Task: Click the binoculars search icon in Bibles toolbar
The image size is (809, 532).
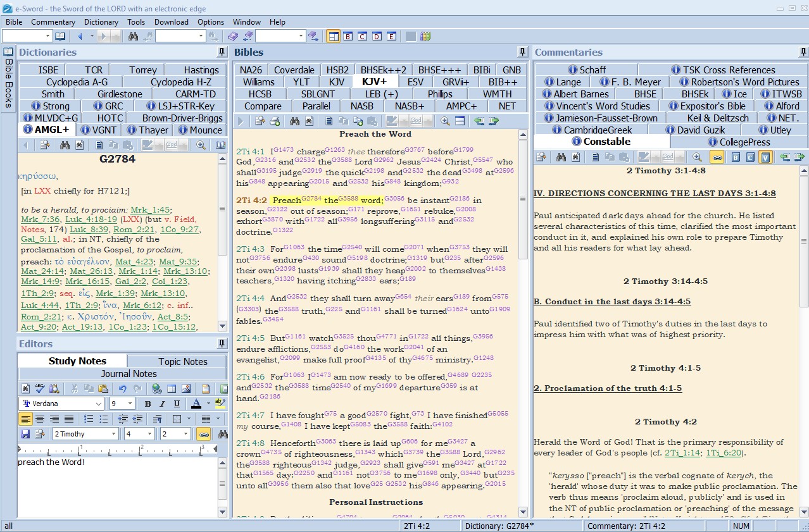Action: point(294,121)
